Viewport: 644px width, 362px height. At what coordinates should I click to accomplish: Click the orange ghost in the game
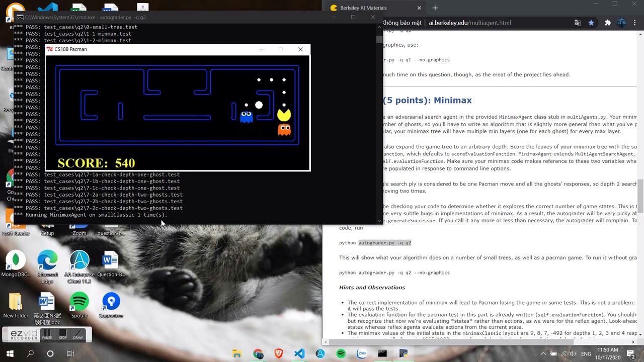point(284,130)
